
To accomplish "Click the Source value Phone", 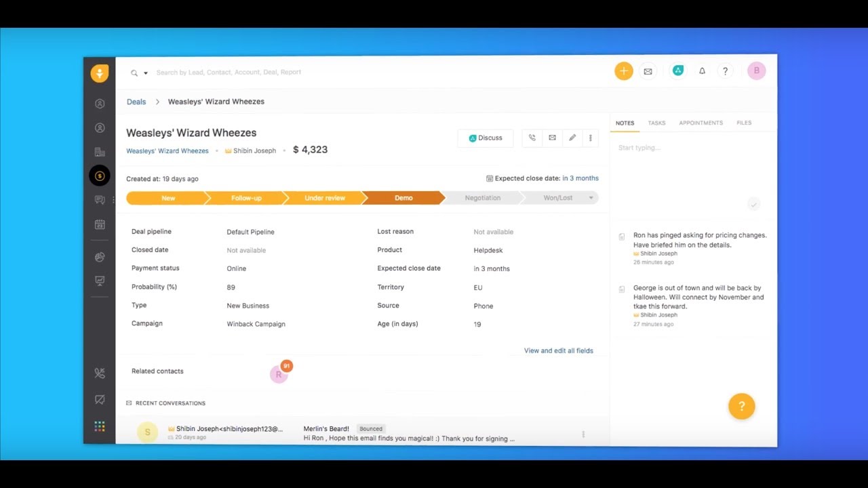I will 484,306.
